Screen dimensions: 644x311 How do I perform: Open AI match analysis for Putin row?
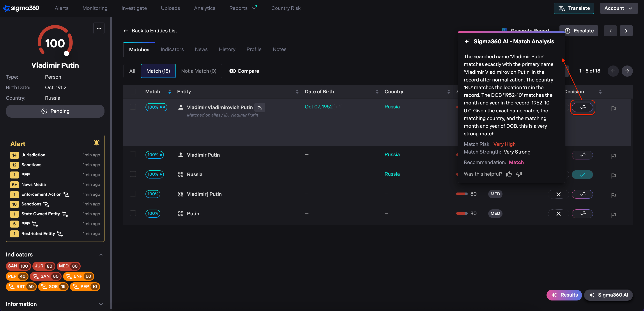coord(582,214)
